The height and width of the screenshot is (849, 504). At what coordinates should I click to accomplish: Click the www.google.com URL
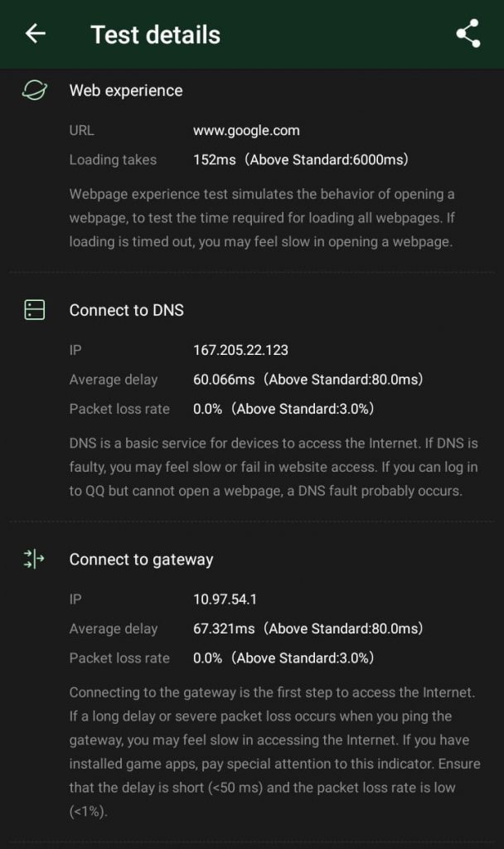246,130
